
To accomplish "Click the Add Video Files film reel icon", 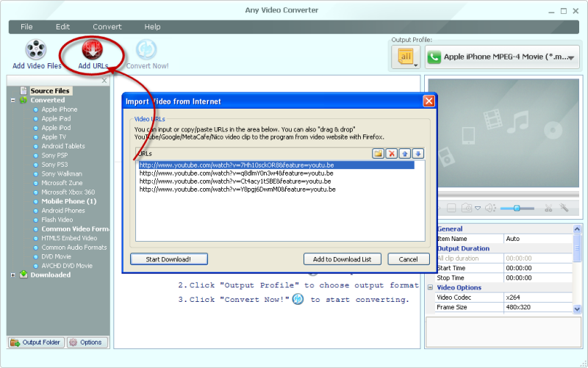I will coord(35,49).
